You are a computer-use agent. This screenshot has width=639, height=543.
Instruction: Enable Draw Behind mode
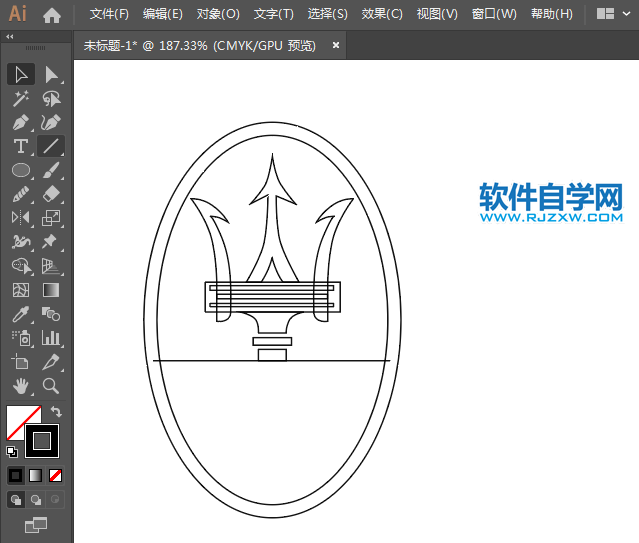click(x=36, y=500)
